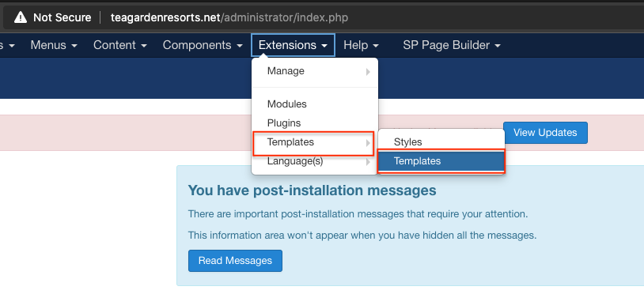Click the Read Messages button
This screenshot has height=294, width=644.
[235, 261]
